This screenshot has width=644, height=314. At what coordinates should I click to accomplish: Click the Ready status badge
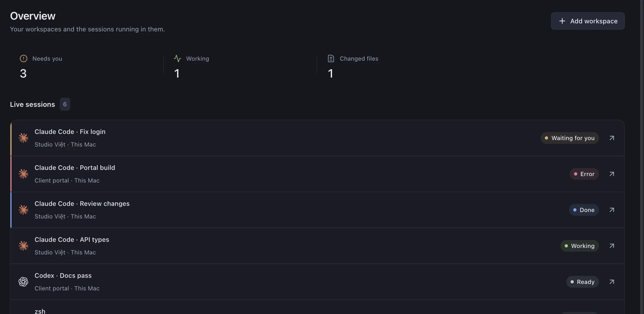pos(582,282)
